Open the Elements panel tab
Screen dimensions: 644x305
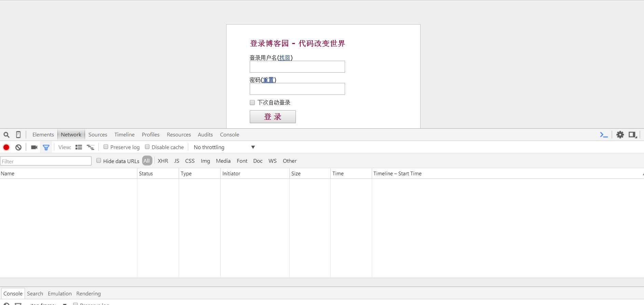point(43,135)
